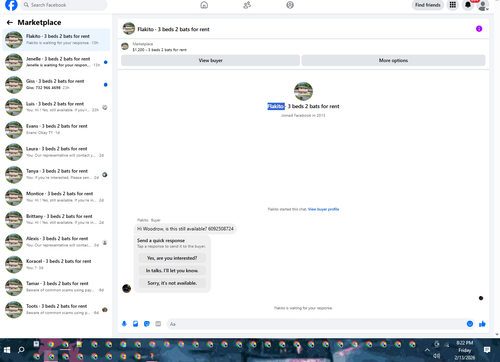
Task: Open the Tanya conversation
Action: (x=56, y=175)
